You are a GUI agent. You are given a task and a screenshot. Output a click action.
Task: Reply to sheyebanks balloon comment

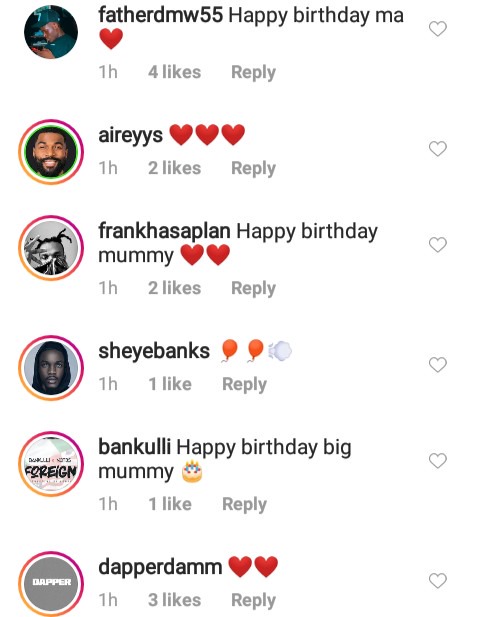point(244,385)
